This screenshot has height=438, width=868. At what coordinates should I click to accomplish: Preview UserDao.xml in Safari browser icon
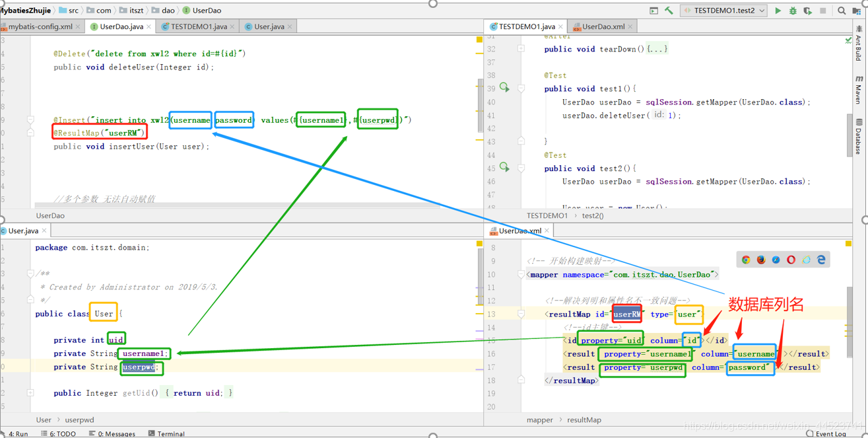coord(776,260)
